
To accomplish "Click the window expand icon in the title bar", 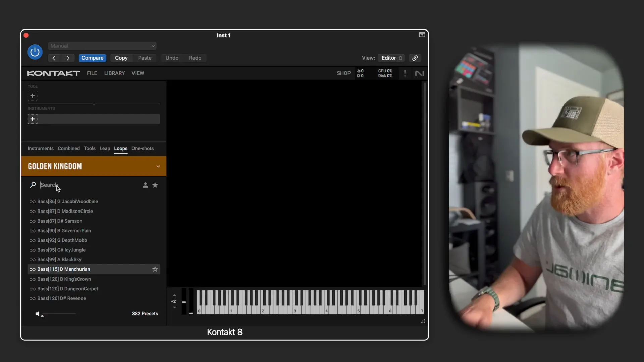I will pyautogui.click(x=422, y=35).
